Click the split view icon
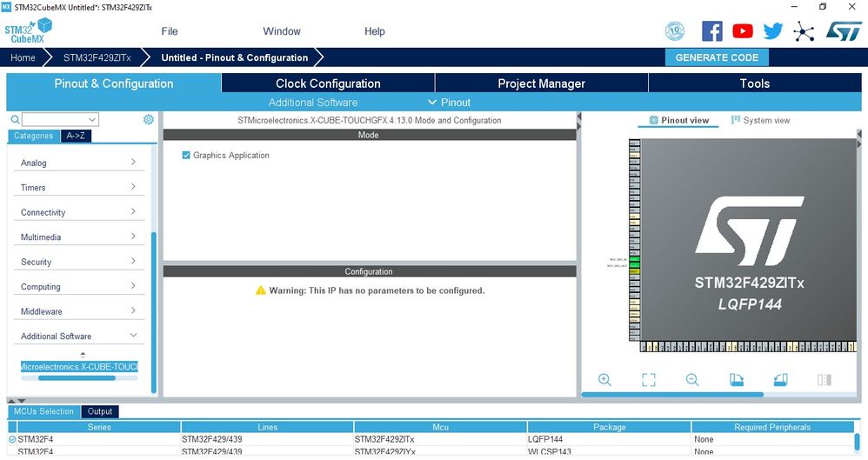868x460 pixels. tap(825, 380)
